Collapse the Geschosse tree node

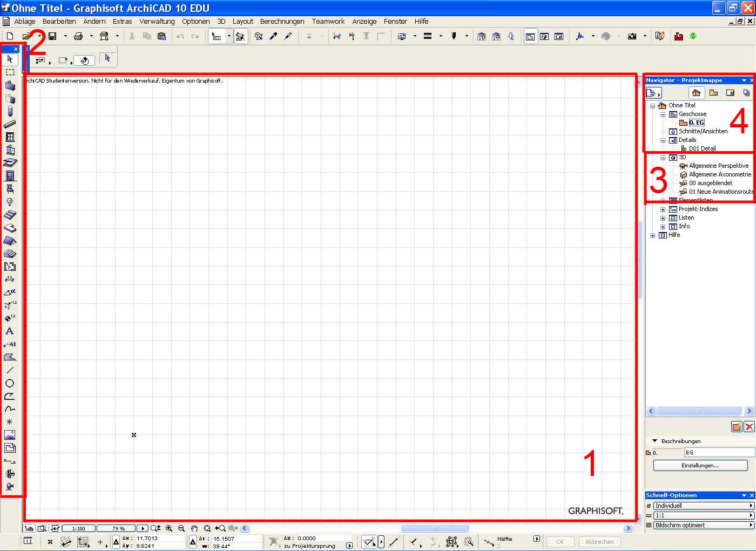(x=663, y=114)
